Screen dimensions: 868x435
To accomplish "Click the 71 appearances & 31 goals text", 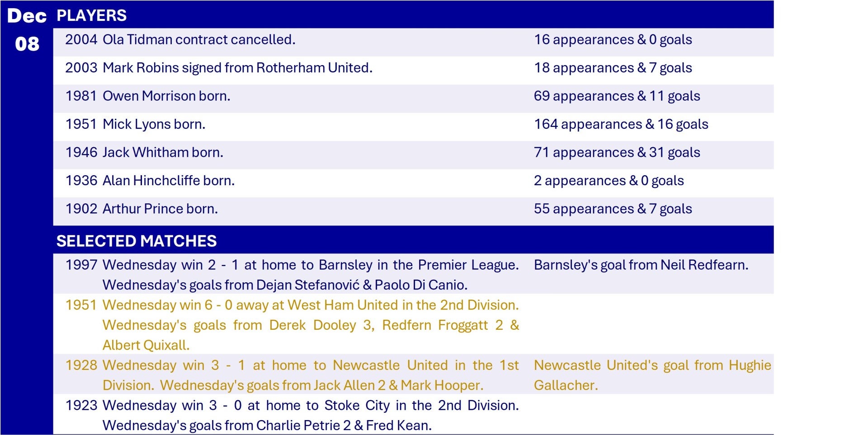I will [617, 153].
